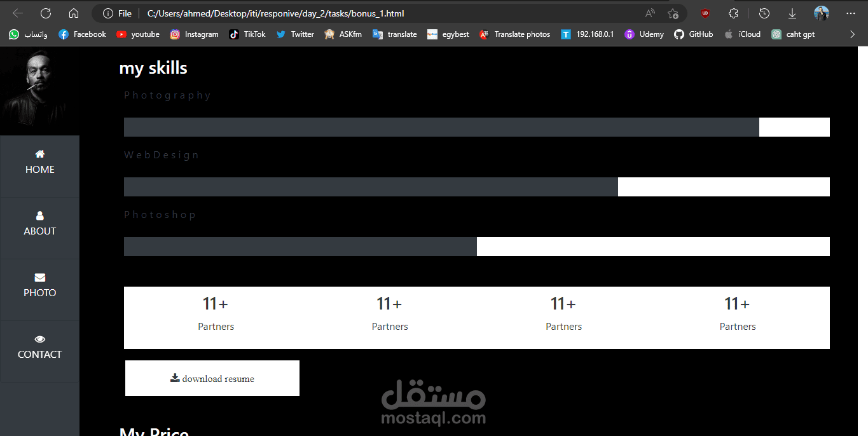This screenshot has height=436, width=868.
Task: Open the browser extensions puzzle icon
Action: (x=733, y=13)
